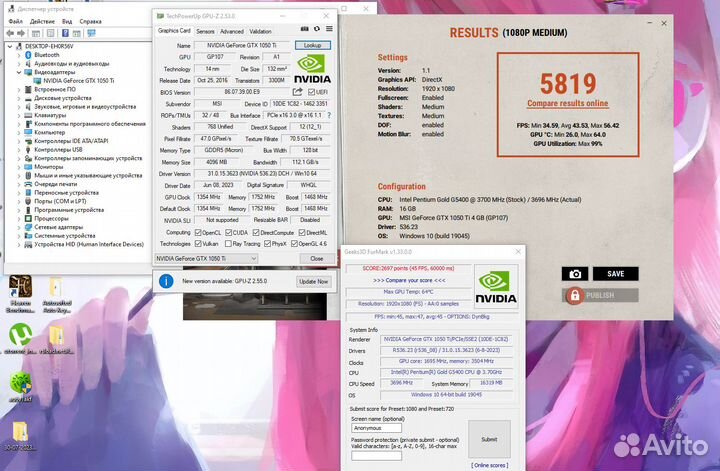Toggle the Ray Tracing checkbox
The height and width of the screenshot is (471, 720).
[x=228, y=244]
